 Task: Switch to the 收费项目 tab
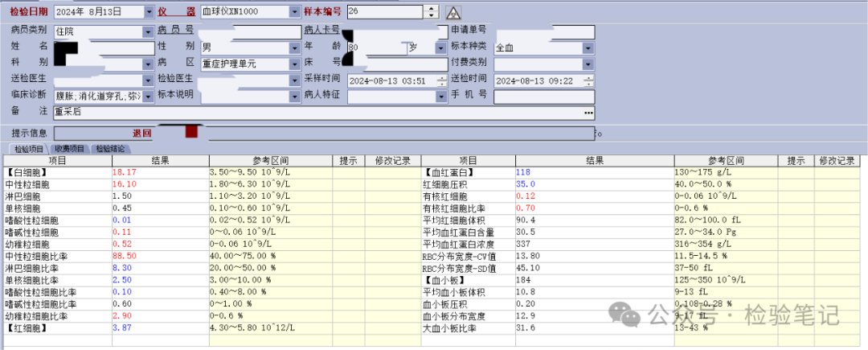tap(69, 149)
